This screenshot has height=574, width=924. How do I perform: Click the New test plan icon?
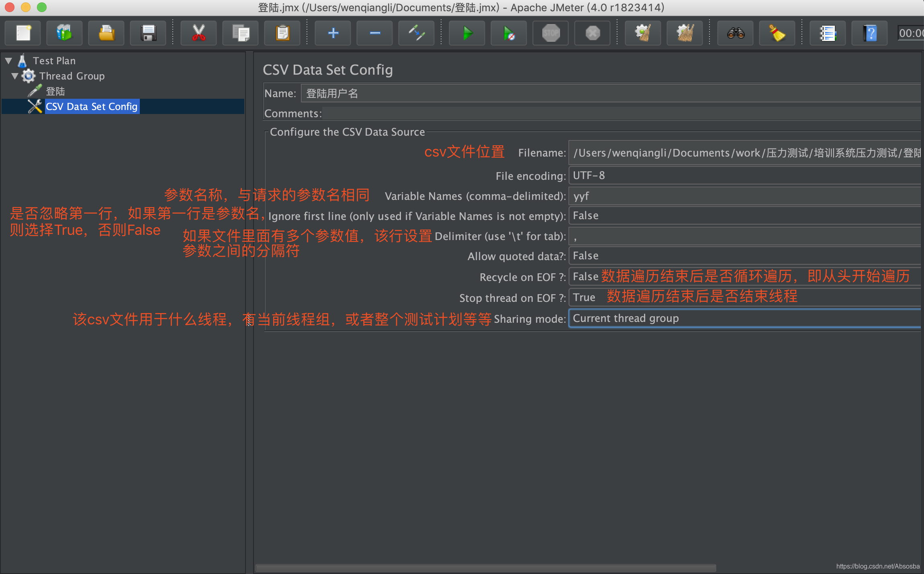pos(23,33)
